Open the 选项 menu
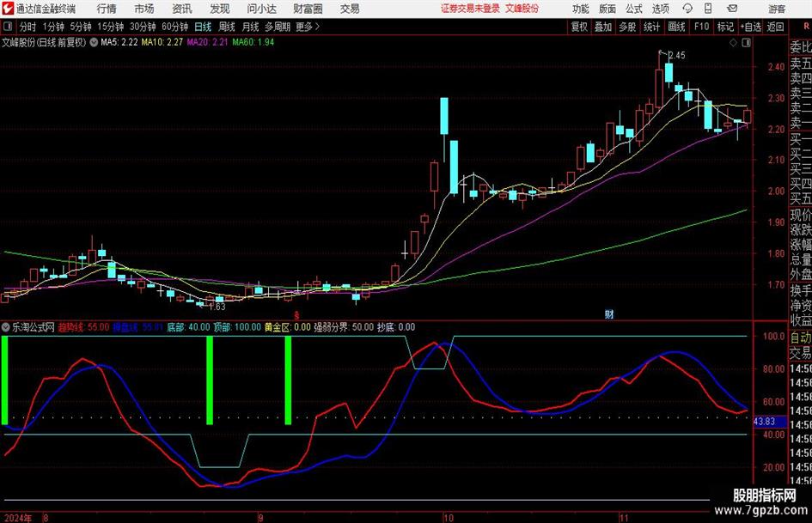 [x=661, y=9]
